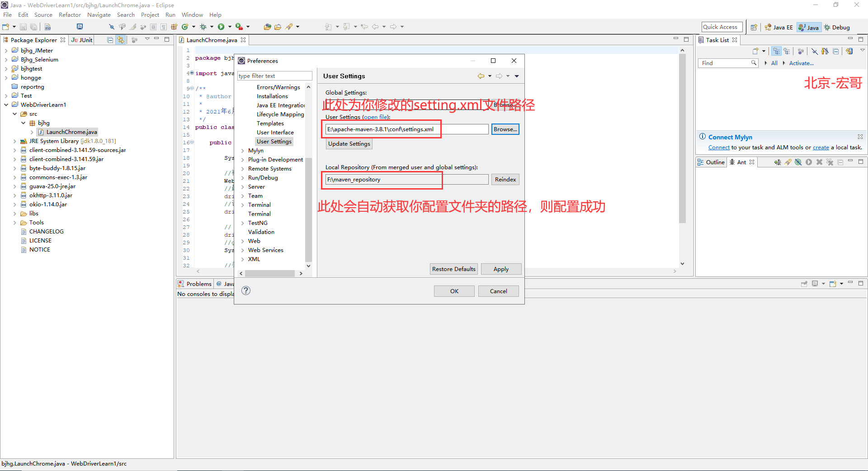Click the Open Perspective icon
Image resolution: width=868 pixels, height=471 pixels.
(754, 27)
